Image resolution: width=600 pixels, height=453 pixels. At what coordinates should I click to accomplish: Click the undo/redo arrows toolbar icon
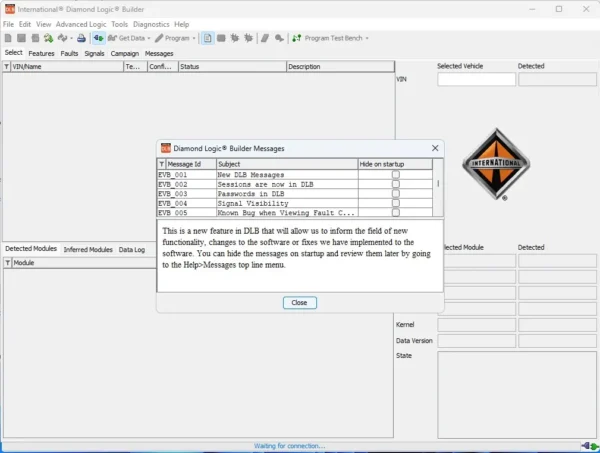(x=62, y=38)
